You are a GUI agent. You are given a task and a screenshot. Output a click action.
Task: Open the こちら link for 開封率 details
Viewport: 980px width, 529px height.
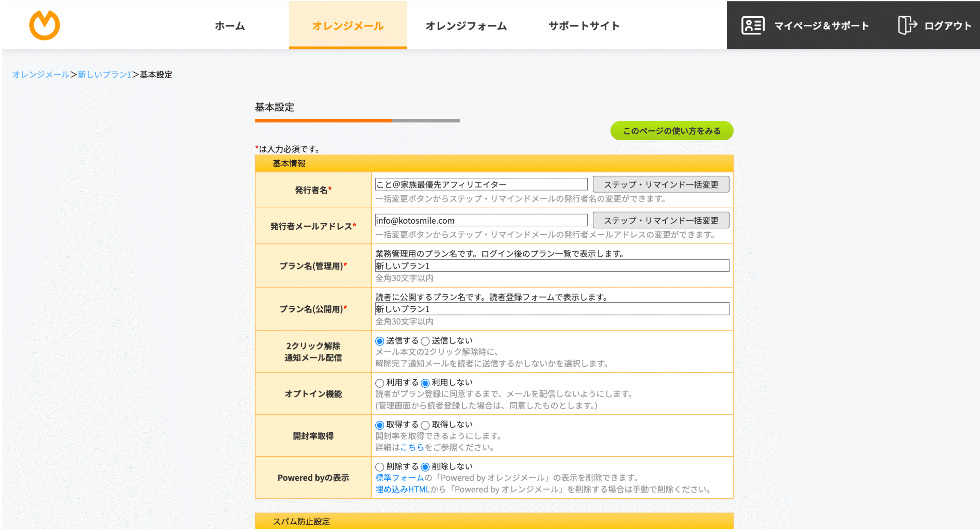click(x=412, y=447)
